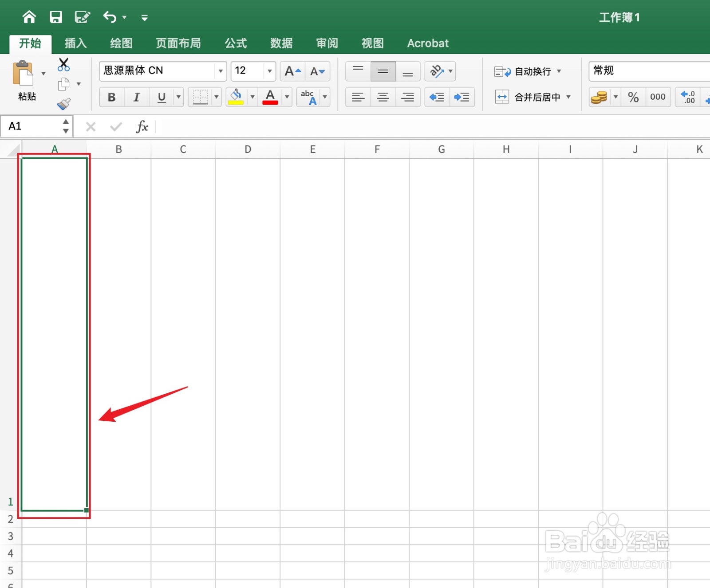Toggle Italic formatting
Viewport: 710px width, 588px height.
(x=137, y=97)
